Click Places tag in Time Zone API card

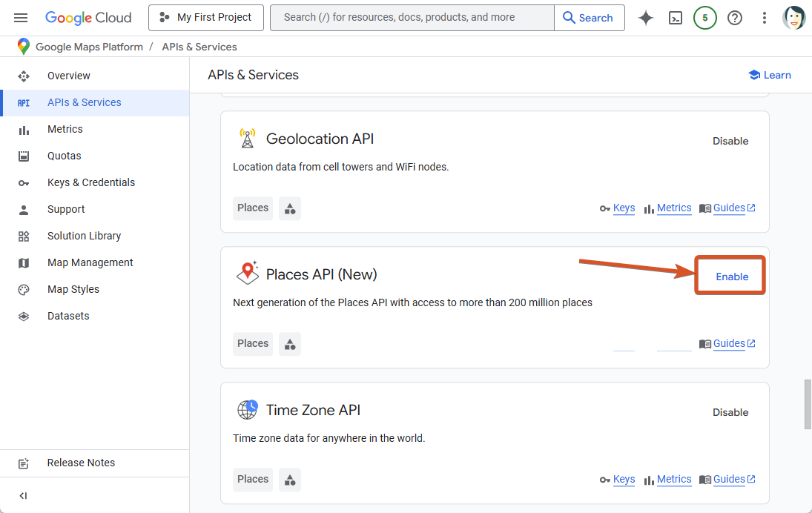click(x=253, y=480)
